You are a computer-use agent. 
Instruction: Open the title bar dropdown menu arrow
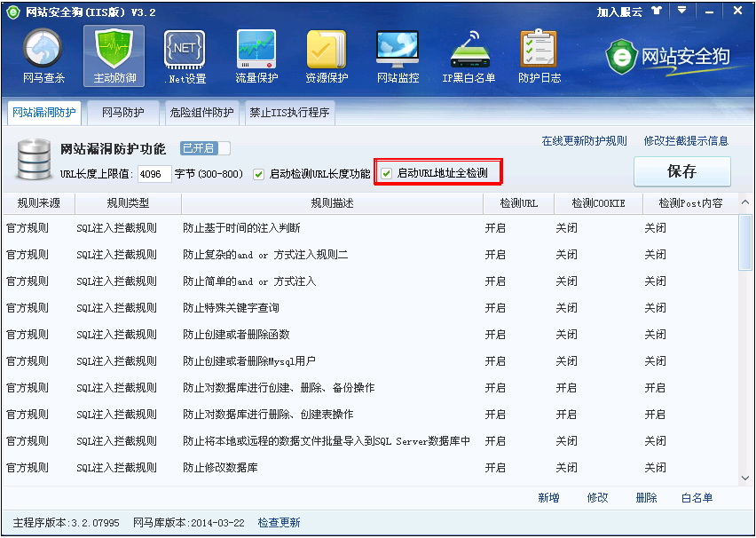681,11
